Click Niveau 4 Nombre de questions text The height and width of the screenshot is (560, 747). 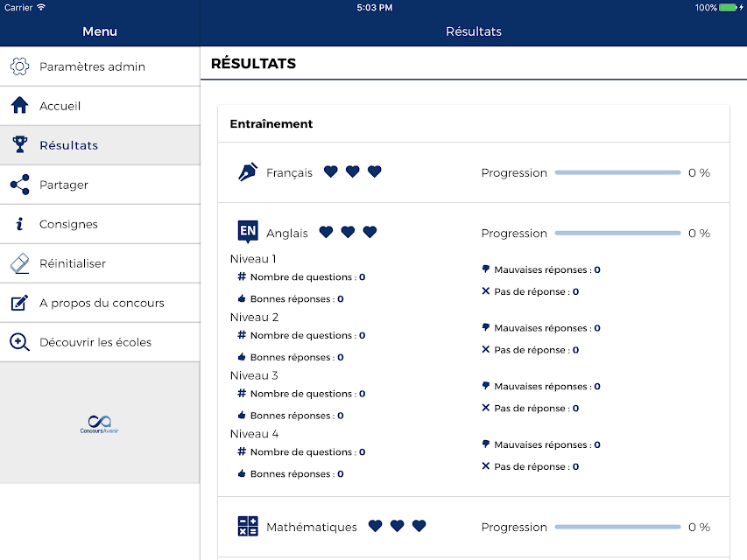coord(307,451)
